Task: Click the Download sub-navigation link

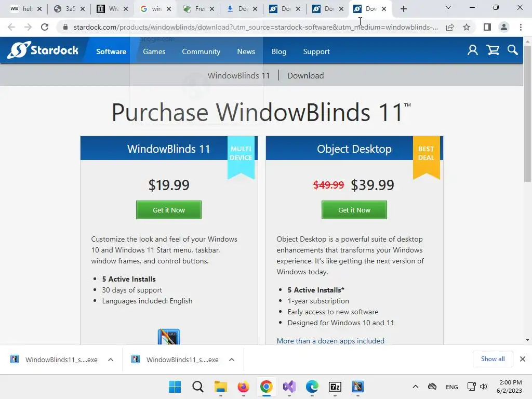Action: [x=305, y=75]
